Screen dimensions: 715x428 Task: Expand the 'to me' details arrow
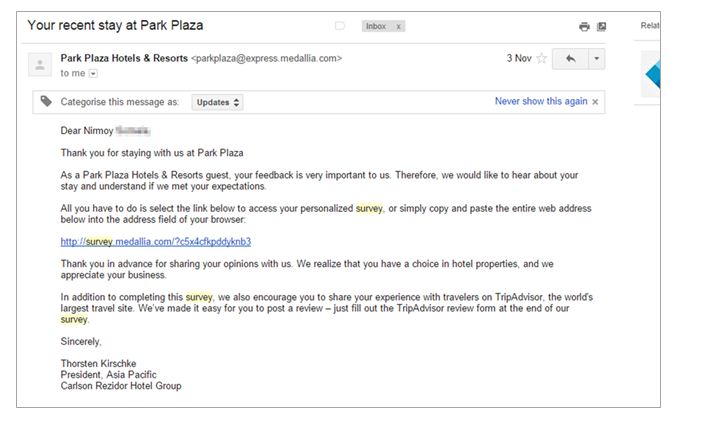(x=93, y=73)
